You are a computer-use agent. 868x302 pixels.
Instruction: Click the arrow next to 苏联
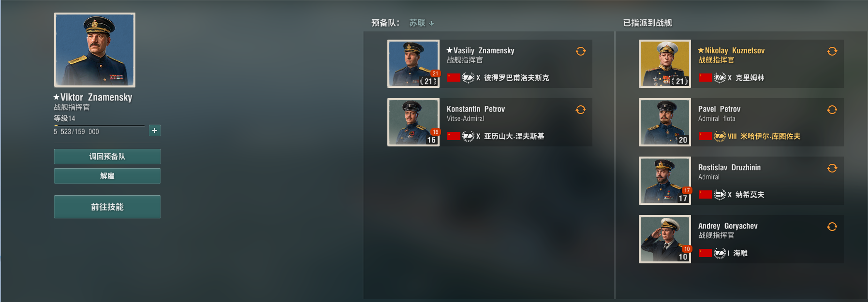coord(431,23)
